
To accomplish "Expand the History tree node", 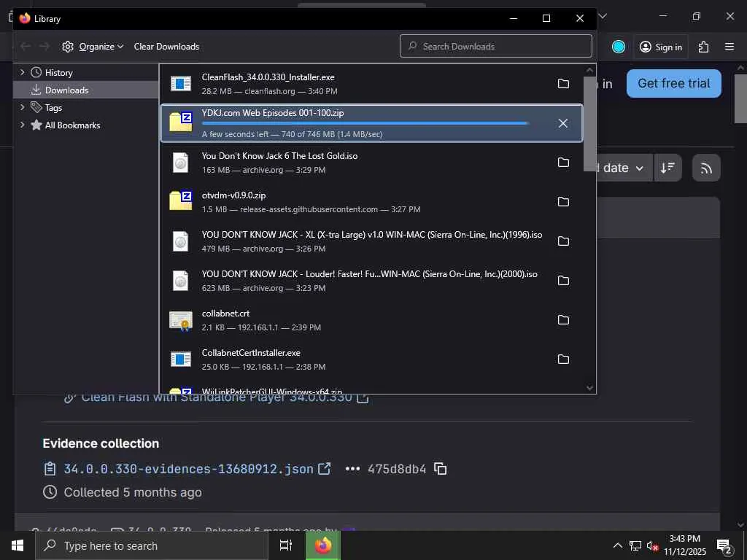I will 22,72.
